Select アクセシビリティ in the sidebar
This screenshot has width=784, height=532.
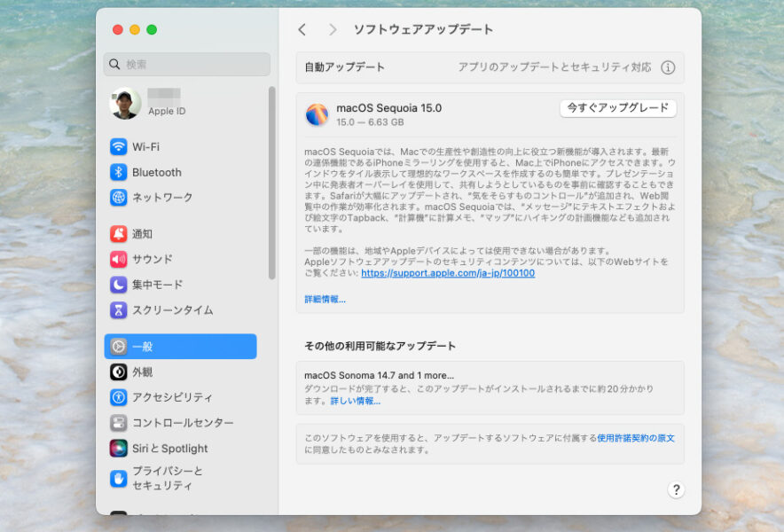pos(181,397)
